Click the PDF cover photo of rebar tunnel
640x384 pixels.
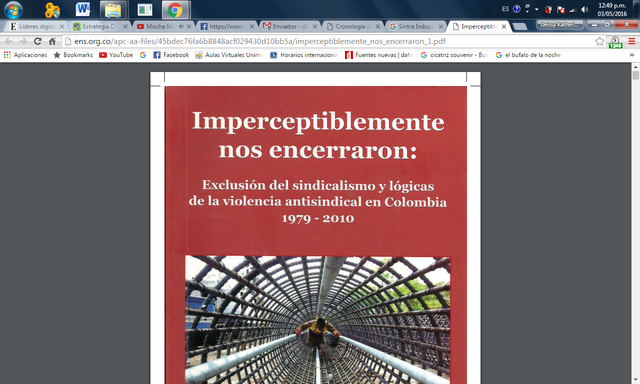click(x=318, y=320)
